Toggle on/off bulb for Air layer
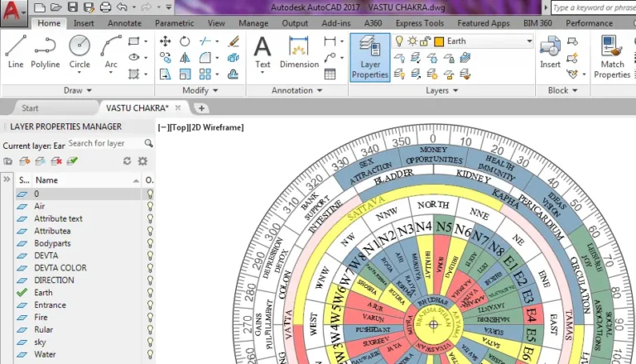Viewport: 636px width, 364px height. [x=150, y=206]
